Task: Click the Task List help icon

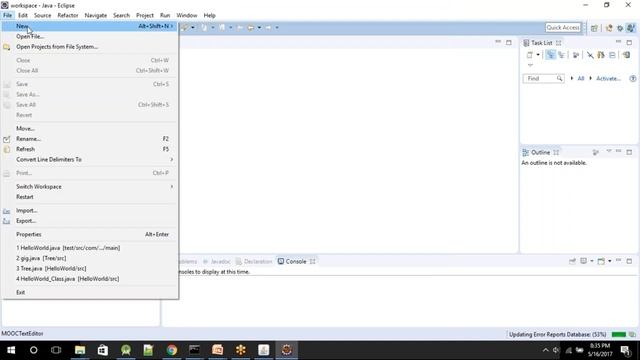Action: [x=633, y=78]
